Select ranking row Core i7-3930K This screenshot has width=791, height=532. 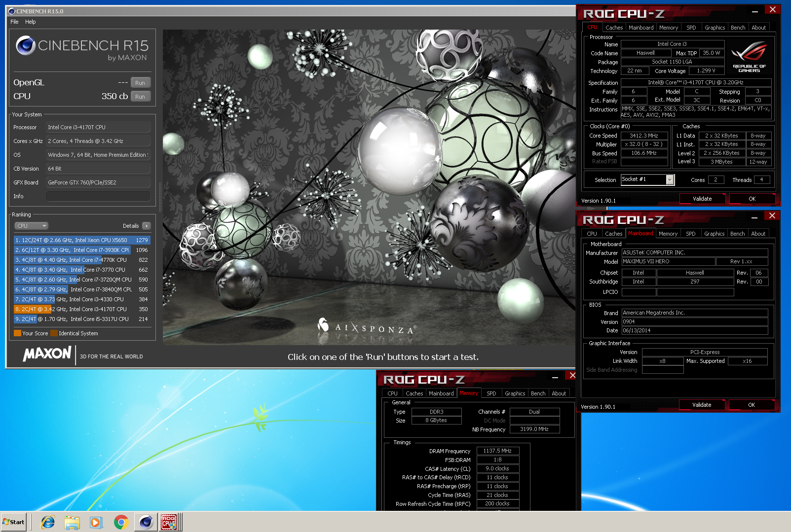tap(82, 250)
